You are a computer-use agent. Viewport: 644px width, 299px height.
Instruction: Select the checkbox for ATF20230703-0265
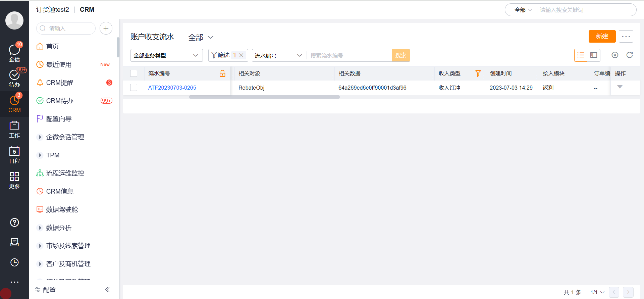coord(134,88)
